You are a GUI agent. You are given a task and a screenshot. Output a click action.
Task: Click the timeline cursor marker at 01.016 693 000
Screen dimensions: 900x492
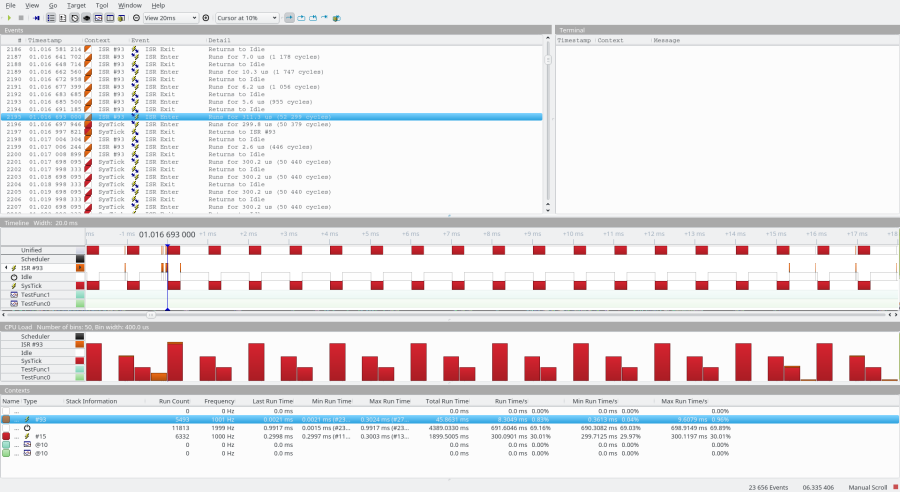pyautogui.click(x=167, y=246)
